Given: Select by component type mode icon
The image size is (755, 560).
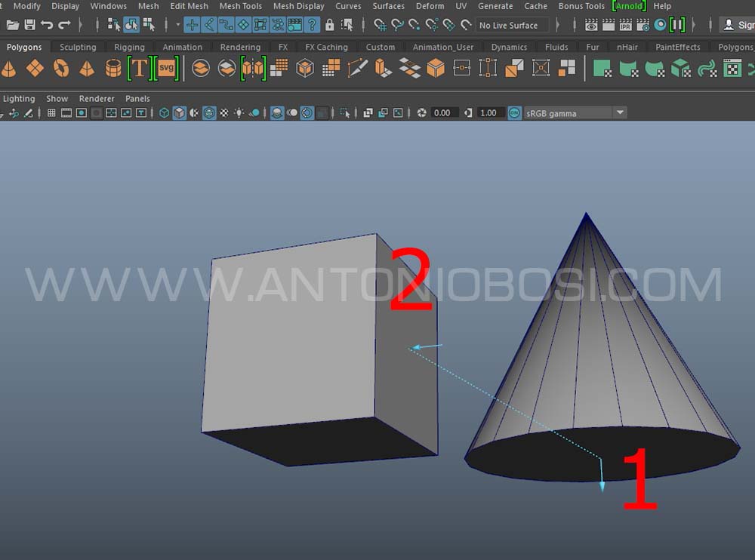Looking at the screenshot, I should pos(149,25).
